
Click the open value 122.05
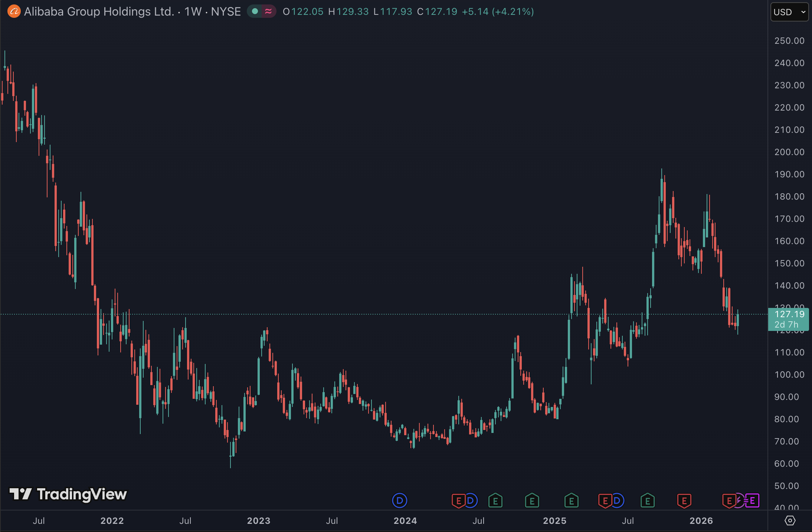(307, 12)
